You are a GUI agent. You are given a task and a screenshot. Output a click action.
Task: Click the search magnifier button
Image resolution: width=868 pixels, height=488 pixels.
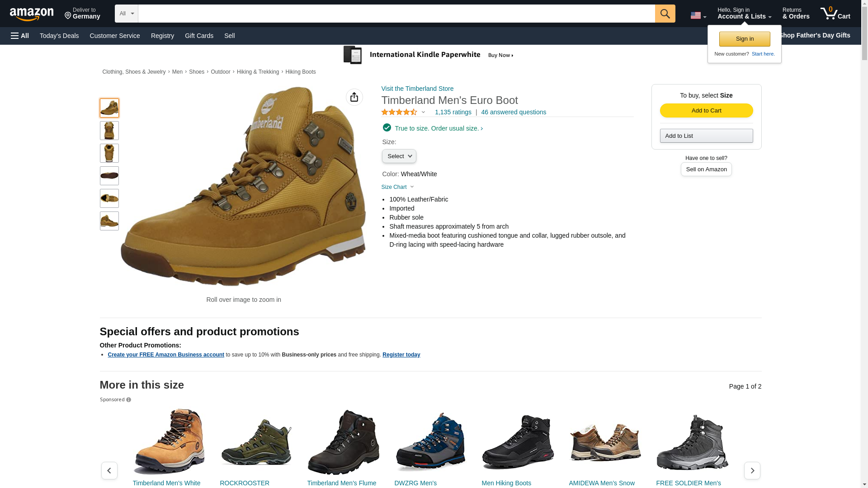[x=665, y=14]
